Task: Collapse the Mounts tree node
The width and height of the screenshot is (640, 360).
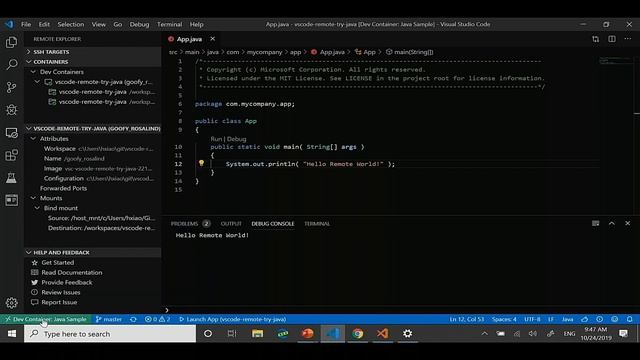Action: [33, 198]
